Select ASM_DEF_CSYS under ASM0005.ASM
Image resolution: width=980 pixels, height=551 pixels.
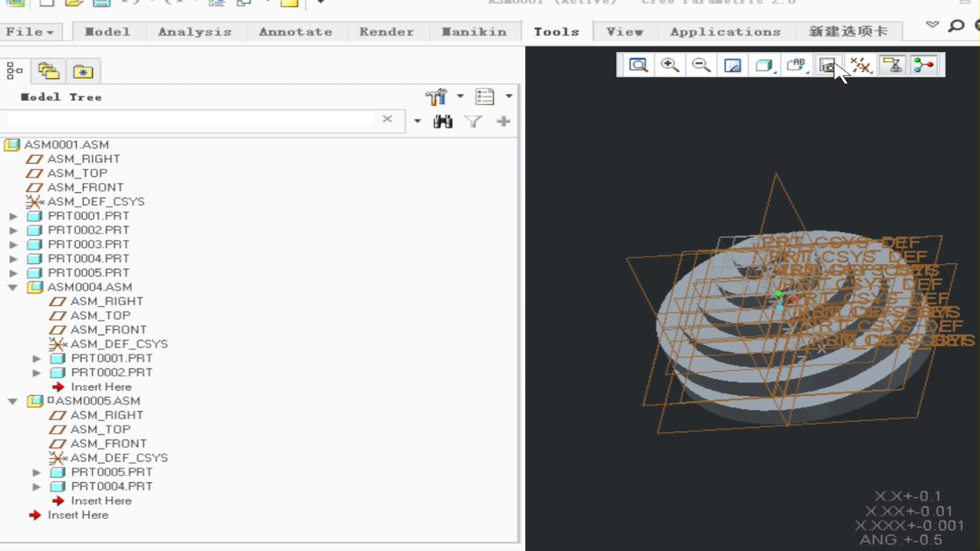click(x=119, y=458)
